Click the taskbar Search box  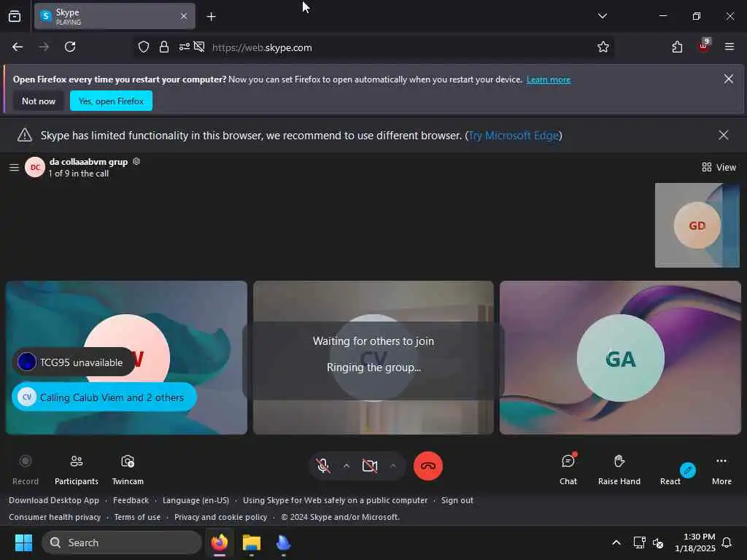pos(122,542)
